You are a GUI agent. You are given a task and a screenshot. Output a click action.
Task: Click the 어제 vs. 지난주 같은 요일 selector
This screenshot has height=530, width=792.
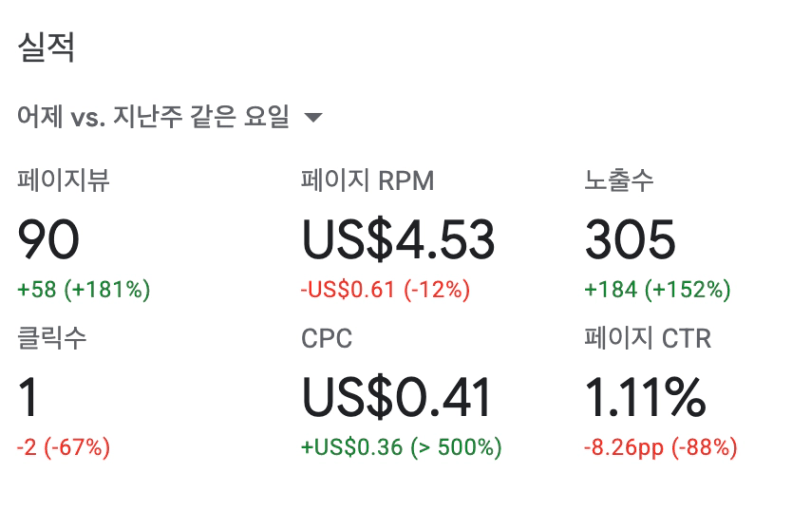(x=153, y=118)
